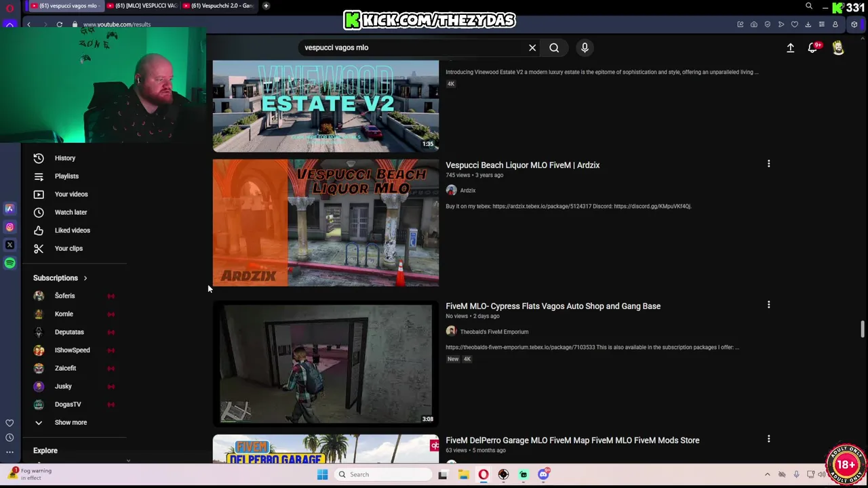The height and width of the screenshot is (488, 868).
Task: Open Explore section heading in sidebar
Action: (x=45, y=451)
